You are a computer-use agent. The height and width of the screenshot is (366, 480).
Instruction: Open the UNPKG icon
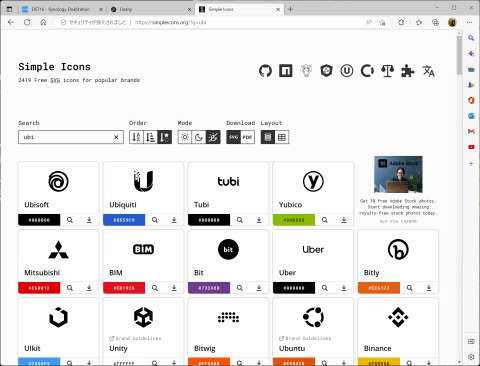(x=347, y=71)
